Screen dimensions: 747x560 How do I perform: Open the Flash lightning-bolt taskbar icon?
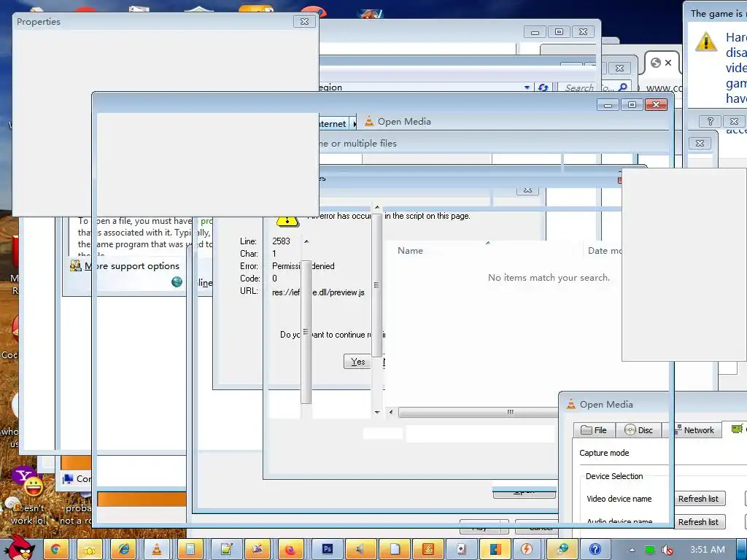[527, 550]
